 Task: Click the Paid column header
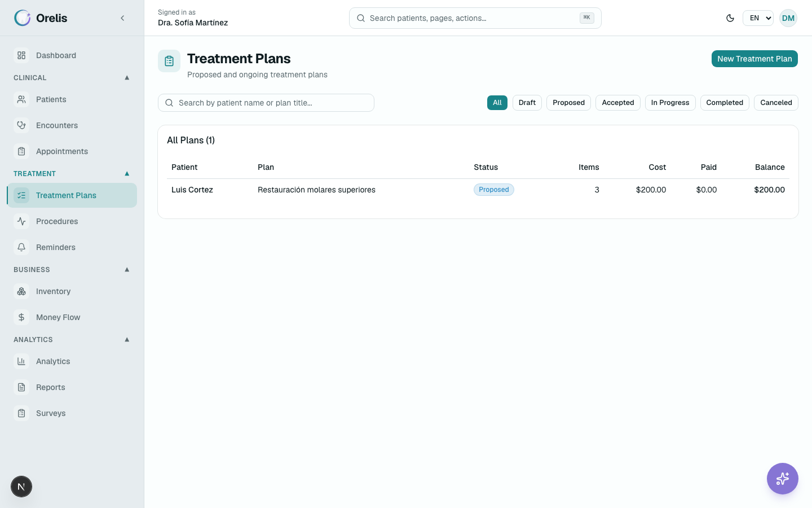pyautogui.click(x=709, y=167)
